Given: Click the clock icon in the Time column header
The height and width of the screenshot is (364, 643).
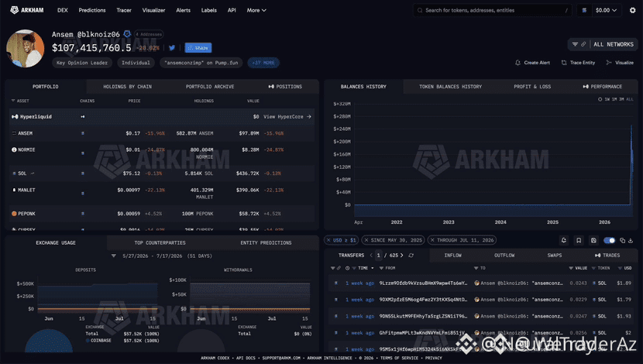Looking at the screenshot, I should click(347, 268).
